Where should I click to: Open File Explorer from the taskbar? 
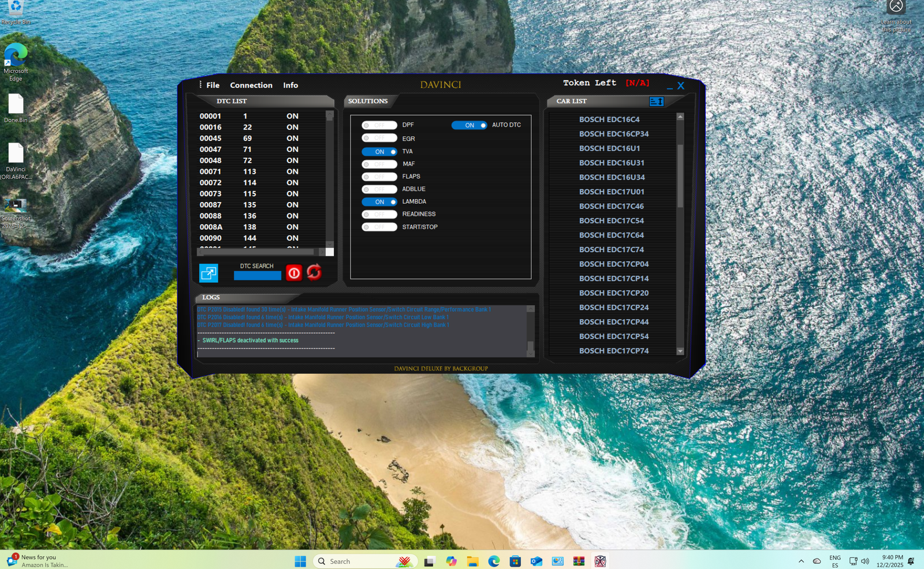coord(473,561)
